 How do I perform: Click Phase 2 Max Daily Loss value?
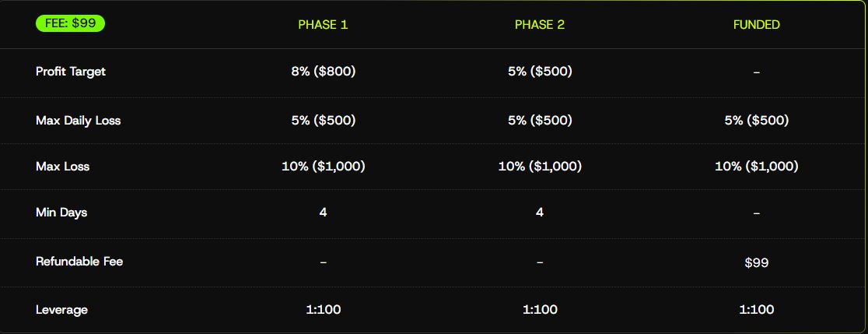coord(540,121)
